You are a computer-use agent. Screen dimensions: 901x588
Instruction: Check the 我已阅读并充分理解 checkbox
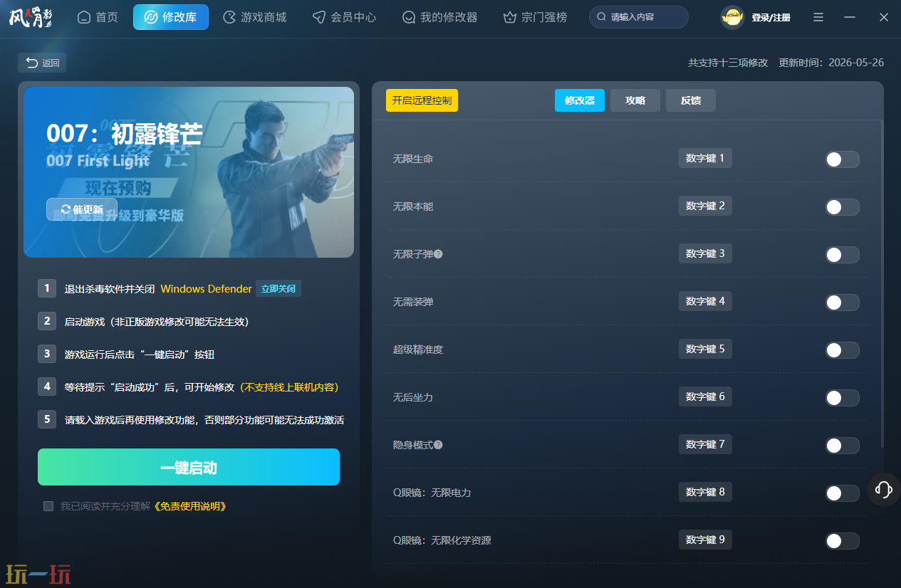click(x=48, y=506)
